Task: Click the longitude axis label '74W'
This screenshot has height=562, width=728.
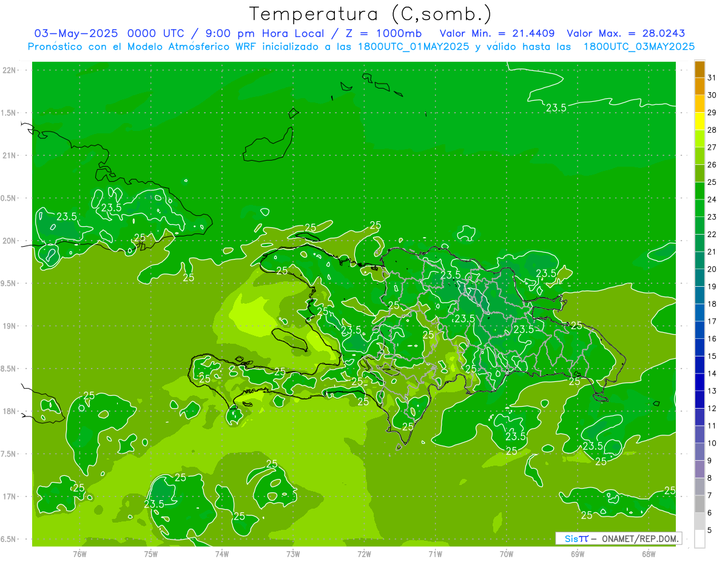Action: click(222, 554)
